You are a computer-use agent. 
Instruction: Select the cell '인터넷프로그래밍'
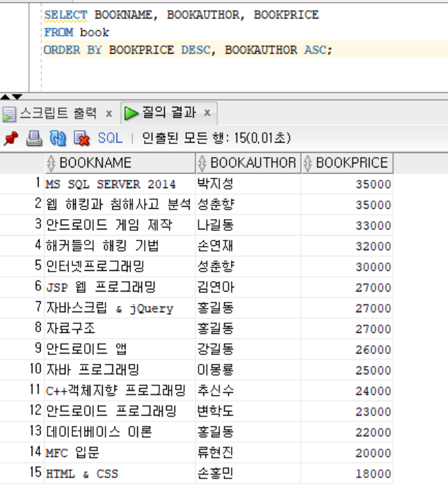(120, 267)
